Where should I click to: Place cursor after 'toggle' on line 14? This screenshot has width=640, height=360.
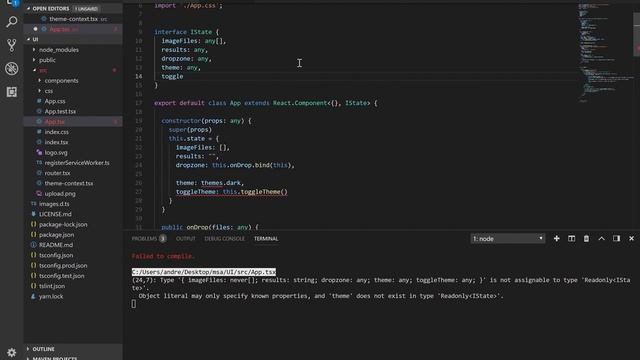[184, 76]
